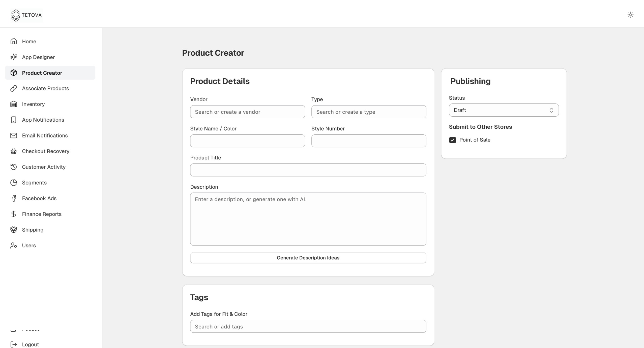
Task: Open the Users link in sidebar
Action: coord(29,246)
